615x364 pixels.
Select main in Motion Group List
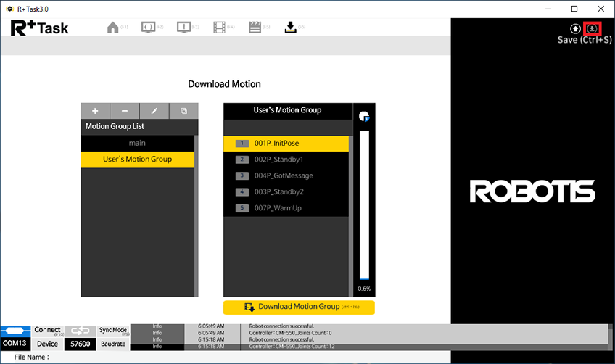pyautogui.click(x=137, y=143)
